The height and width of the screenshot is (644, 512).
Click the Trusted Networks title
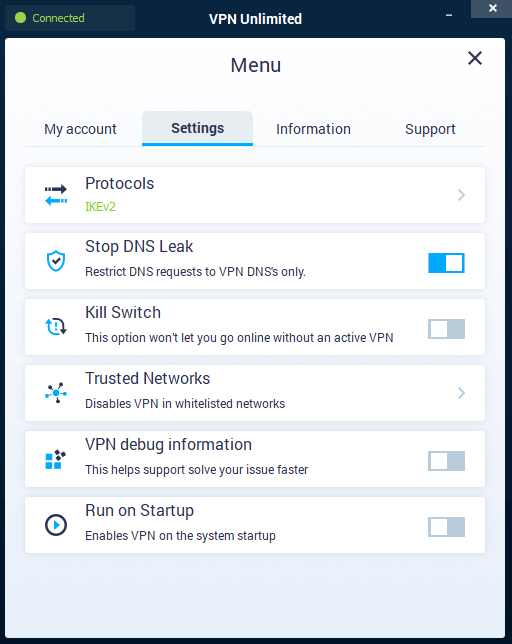(x=147, y=378)
